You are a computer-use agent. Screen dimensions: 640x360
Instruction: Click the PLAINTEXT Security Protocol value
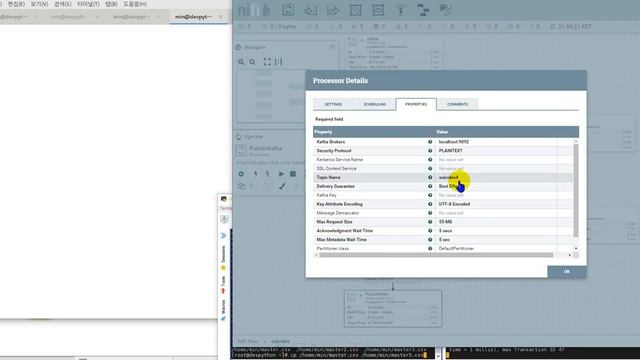click(x=451, y=151)
